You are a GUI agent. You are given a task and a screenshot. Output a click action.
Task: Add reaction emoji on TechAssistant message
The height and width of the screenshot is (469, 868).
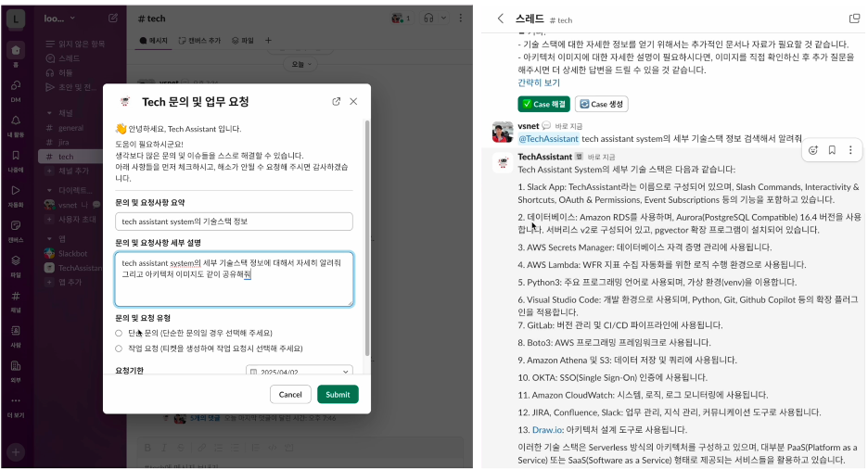pos(812,150)
